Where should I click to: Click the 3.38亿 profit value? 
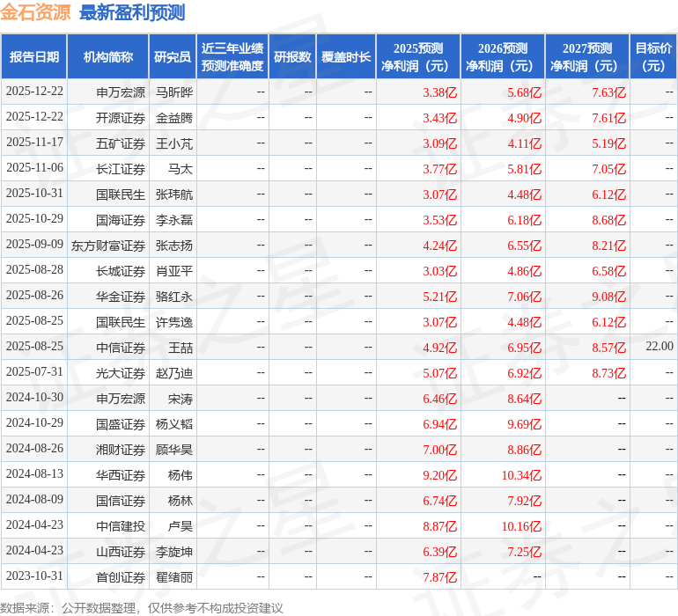[439, 92]
